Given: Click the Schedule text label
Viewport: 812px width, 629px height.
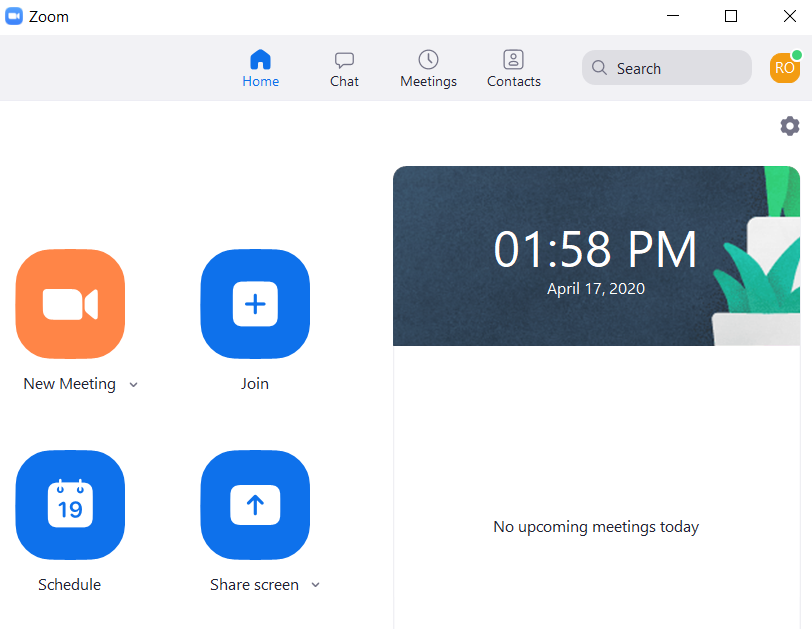Looking at the screenshot, I should (69, 585).
